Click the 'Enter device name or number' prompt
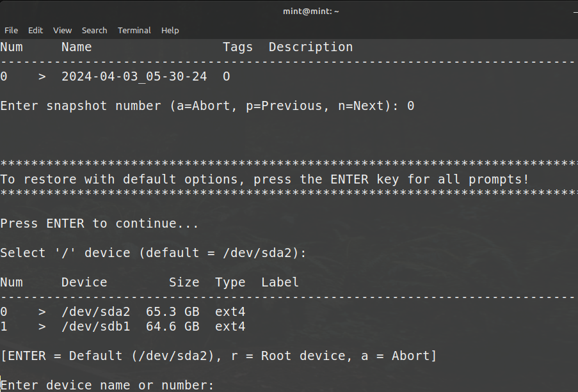 click(x=107, y=385)
